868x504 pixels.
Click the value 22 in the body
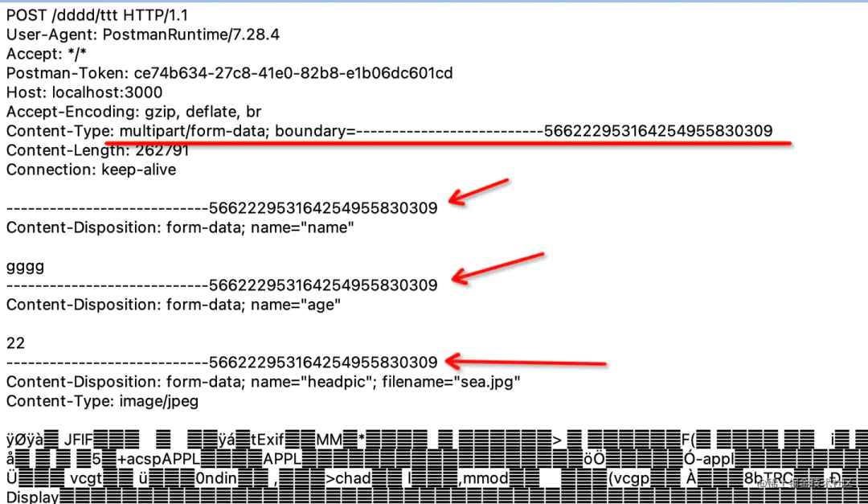pyautogui.click(x=15, y=343)
